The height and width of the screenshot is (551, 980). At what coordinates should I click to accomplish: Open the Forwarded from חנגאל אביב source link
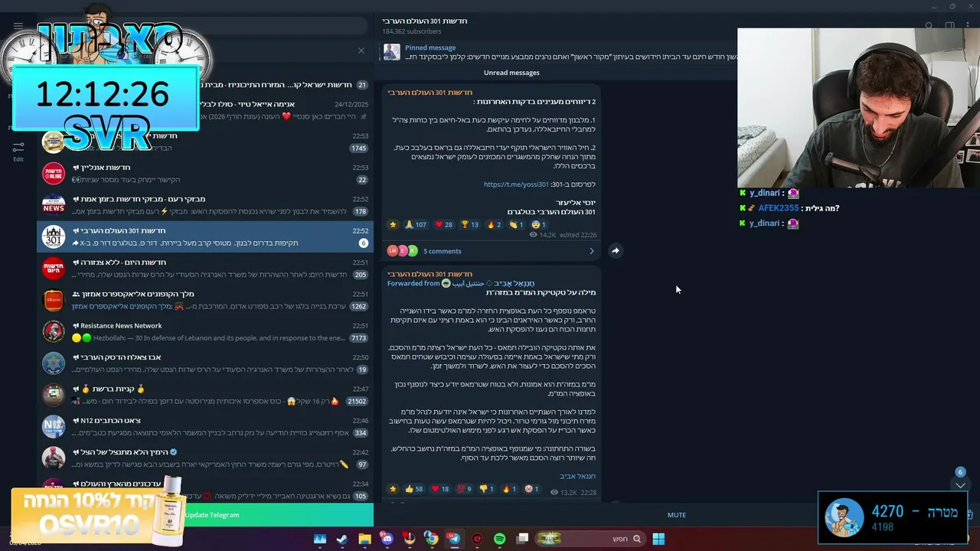461,283
